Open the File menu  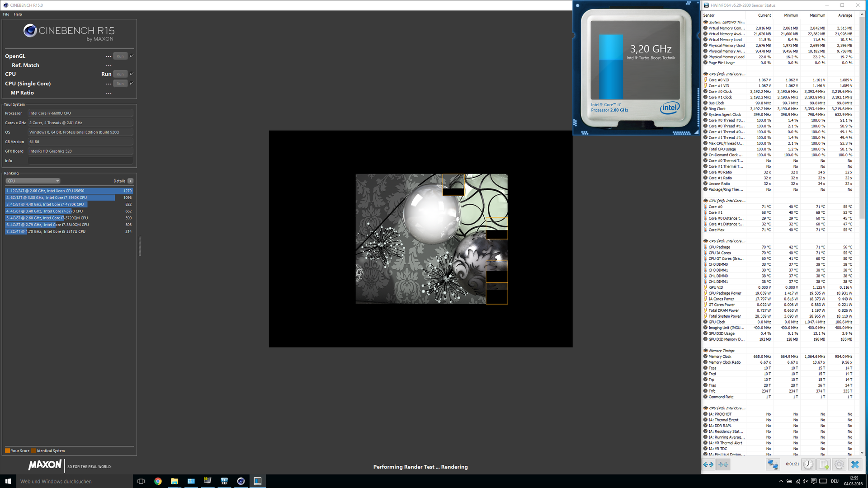pyautogui.click(x=6, y=14)
